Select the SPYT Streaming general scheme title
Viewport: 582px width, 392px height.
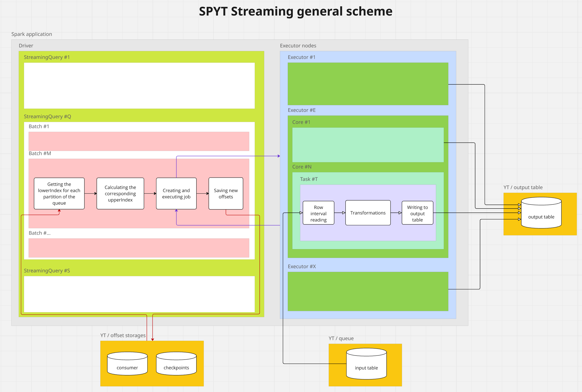(x=295, y=11)
